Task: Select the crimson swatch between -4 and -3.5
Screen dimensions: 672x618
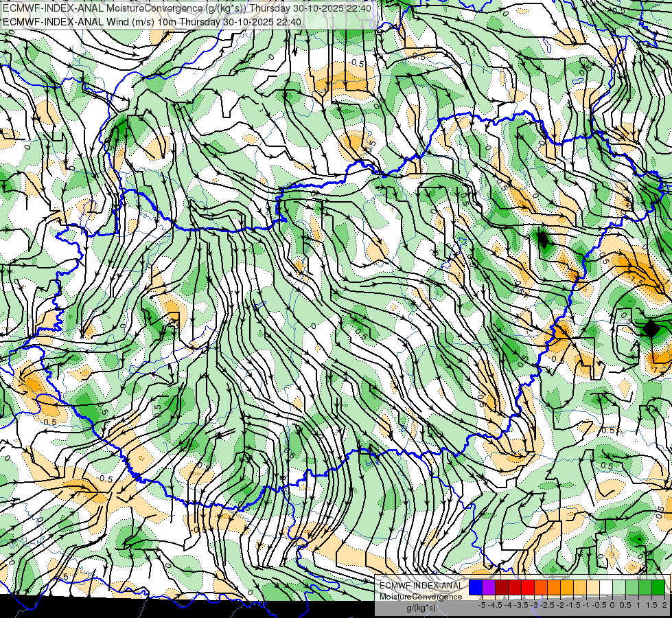Action: pos(515,588)
